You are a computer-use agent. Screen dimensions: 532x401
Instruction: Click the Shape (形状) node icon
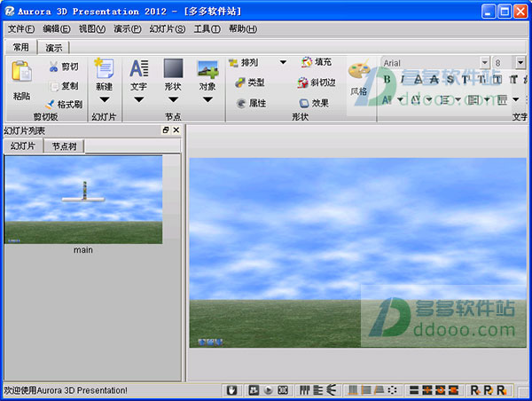point(173,68)
